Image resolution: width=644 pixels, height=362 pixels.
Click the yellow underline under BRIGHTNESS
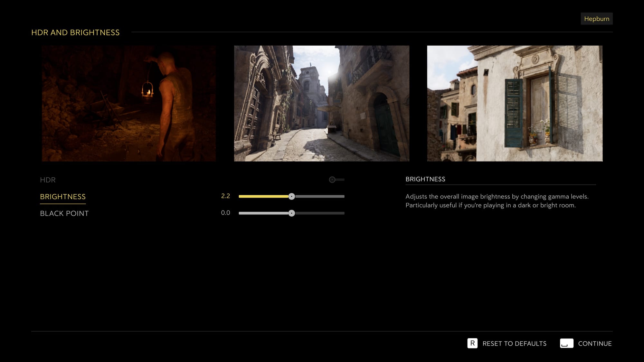[x=63, y=203]
